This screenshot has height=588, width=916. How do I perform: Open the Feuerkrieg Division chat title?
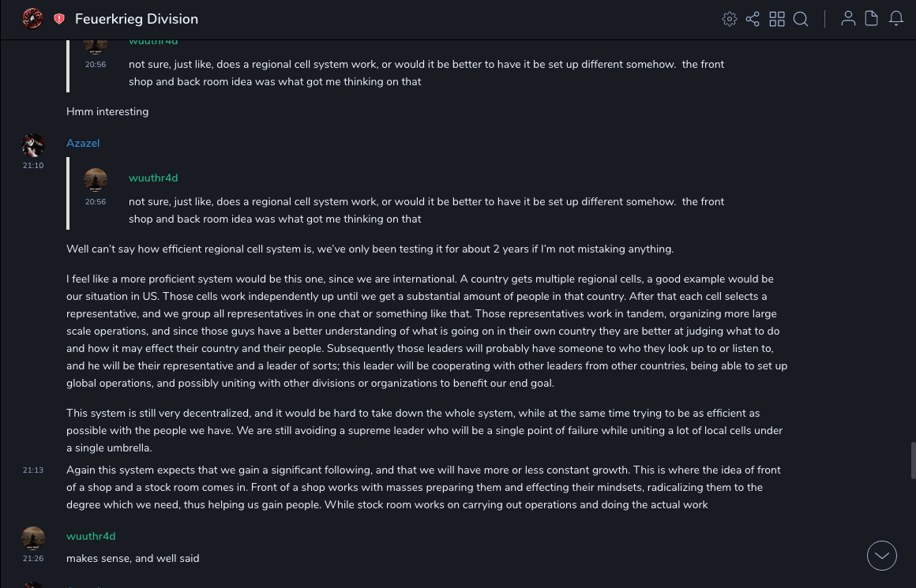point(137,19)
